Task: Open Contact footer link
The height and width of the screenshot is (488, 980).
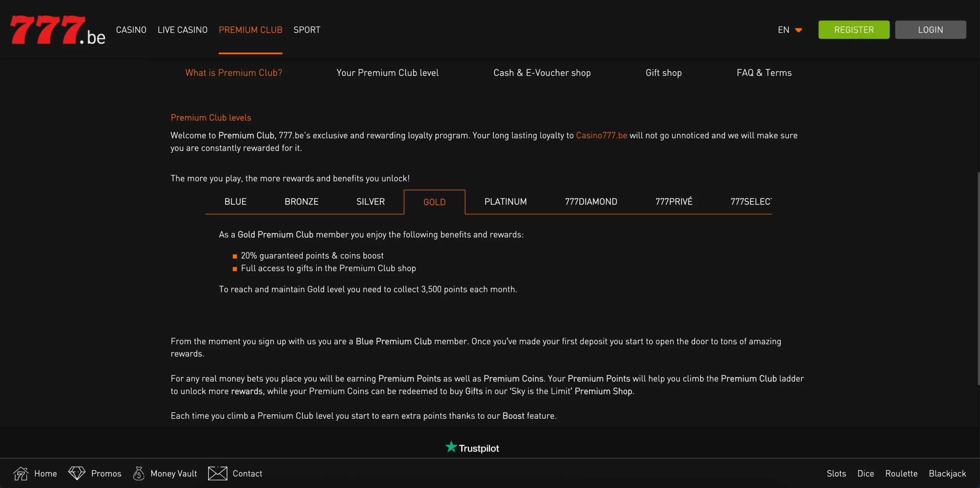Action: click(x=247, y=474)
